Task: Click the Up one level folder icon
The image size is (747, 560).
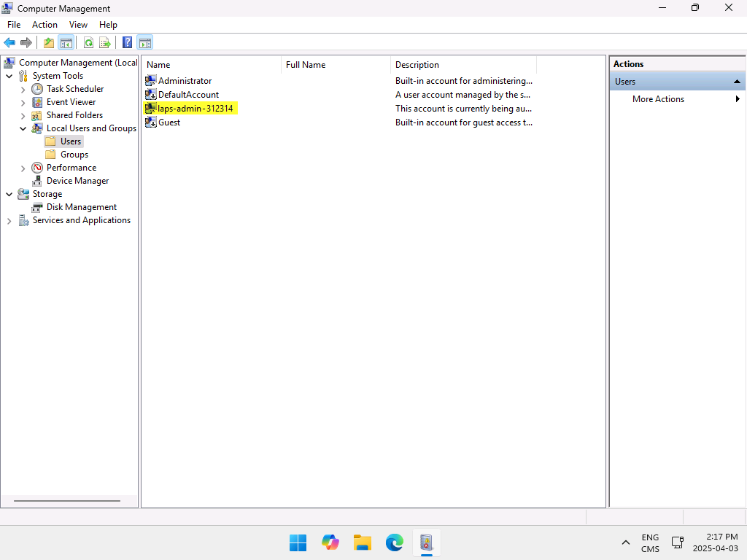Action: coord(49,42)
